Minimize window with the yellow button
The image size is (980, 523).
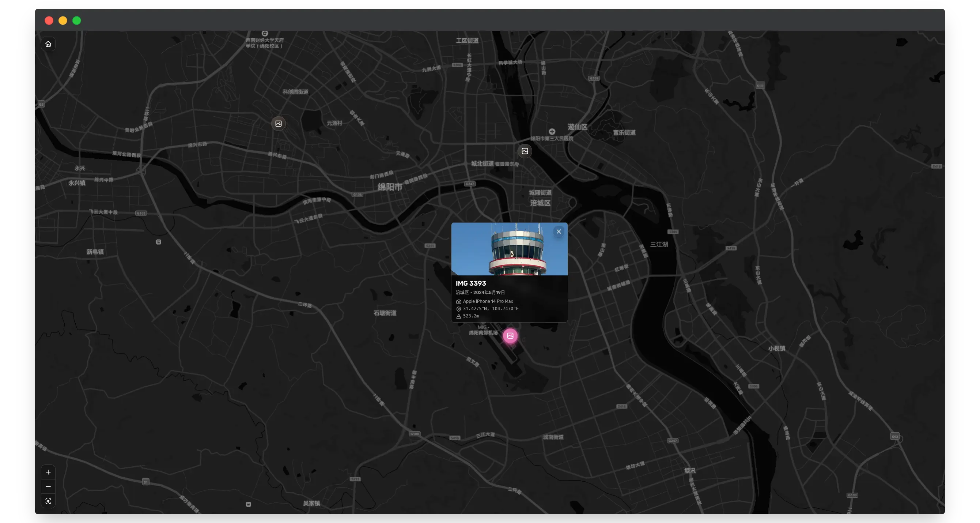(x=63, y=20)
